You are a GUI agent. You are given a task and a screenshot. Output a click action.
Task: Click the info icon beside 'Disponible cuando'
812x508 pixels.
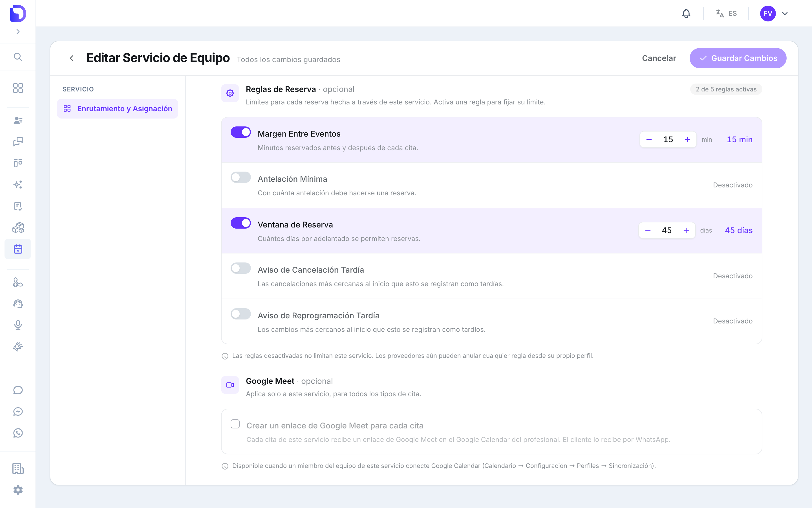point(225,466)
